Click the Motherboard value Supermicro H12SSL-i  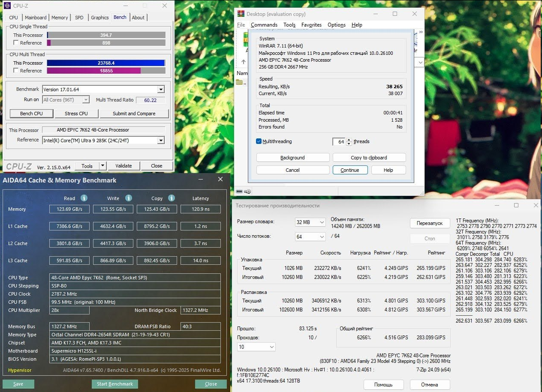point(135,351)
